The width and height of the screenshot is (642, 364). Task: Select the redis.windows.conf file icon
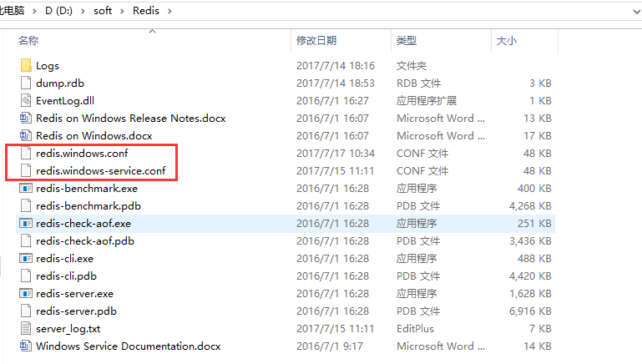26,153
